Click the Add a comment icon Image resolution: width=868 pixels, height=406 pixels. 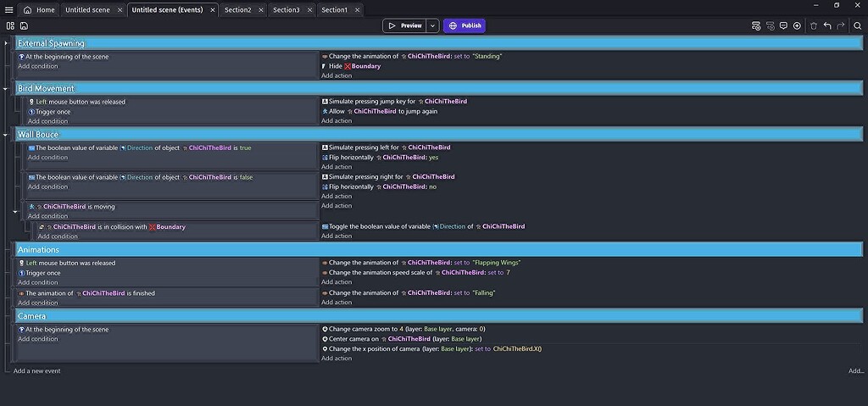(783, 25)
